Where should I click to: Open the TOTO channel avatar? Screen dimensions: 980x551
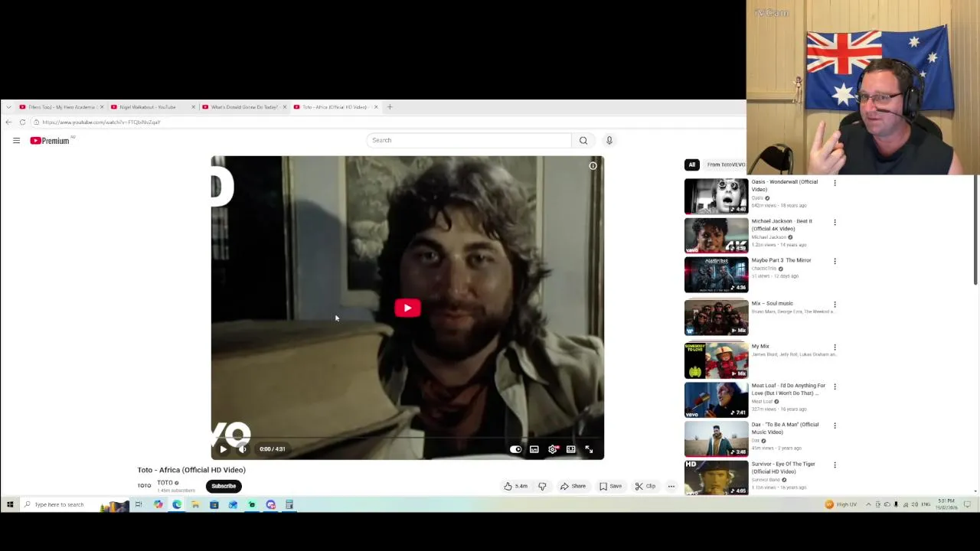tap(144, 486)
